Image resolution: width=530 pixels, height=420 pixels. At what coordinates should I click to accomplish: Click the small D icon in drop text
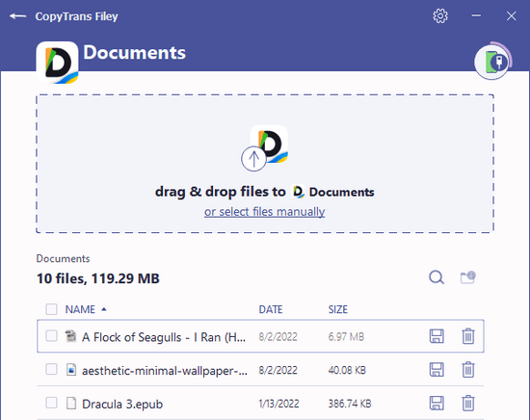click(298, 192)
